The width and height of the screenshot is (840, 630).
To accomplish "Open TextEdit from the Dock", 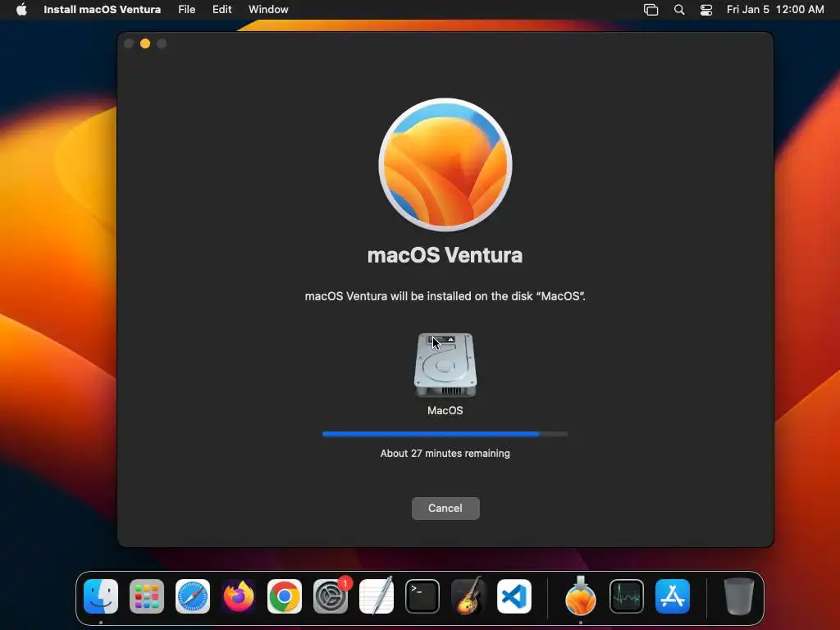I will pos(376,596).
